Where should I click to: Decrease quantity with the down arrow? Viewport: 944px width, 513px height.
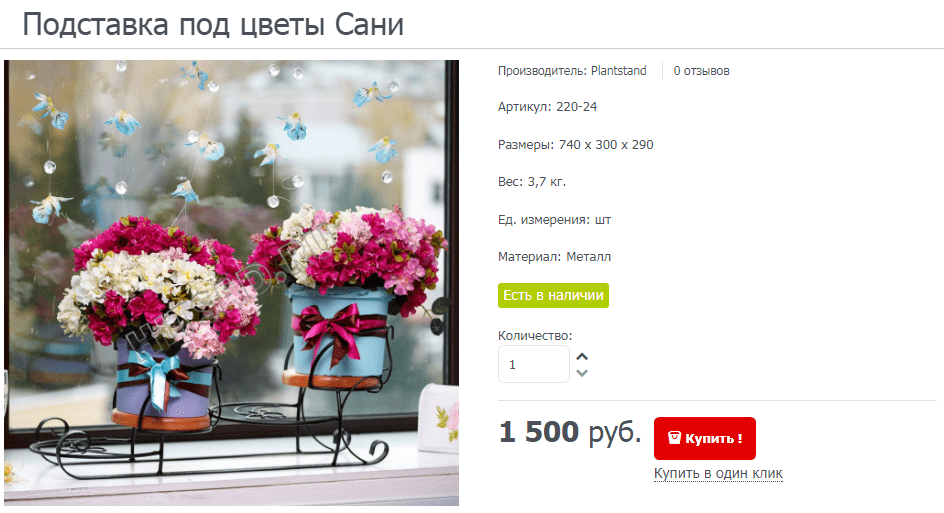(582, 373)
